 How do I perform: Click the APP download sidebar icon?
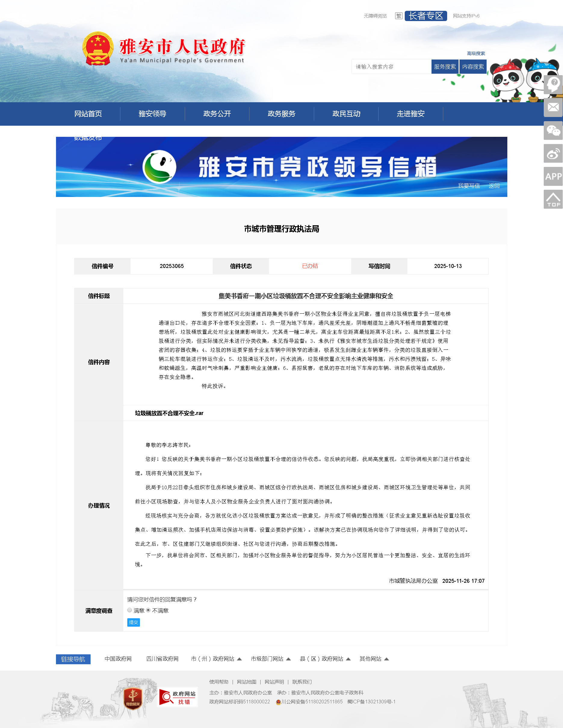(553, 176)
